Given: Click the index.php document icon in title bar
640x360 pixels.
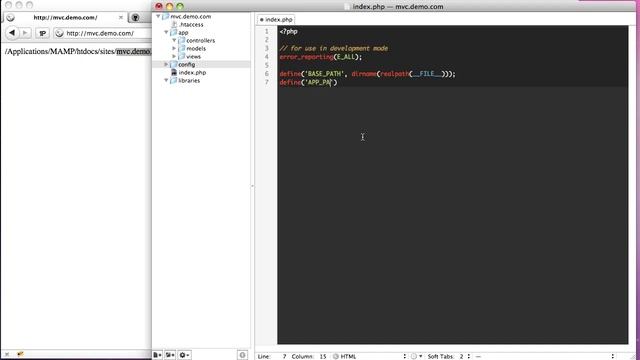Looking at the screenshot, I should pyautogui.click(x=347, y=7).
